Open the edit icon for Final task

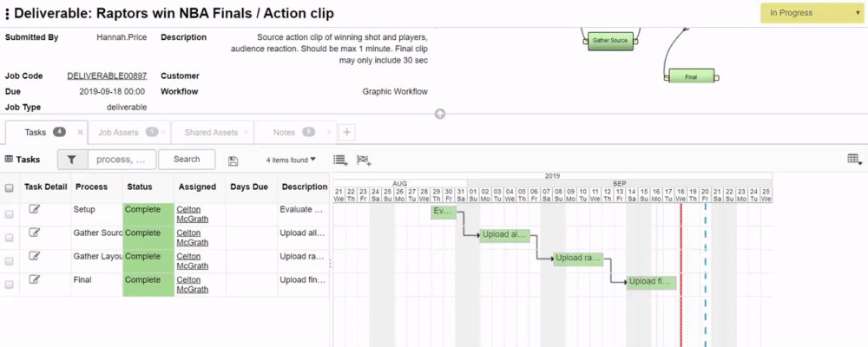(35, 279)
